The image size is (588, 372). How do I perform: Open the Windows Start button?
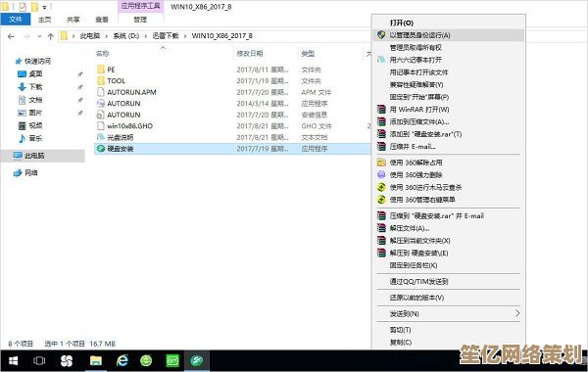13,361
